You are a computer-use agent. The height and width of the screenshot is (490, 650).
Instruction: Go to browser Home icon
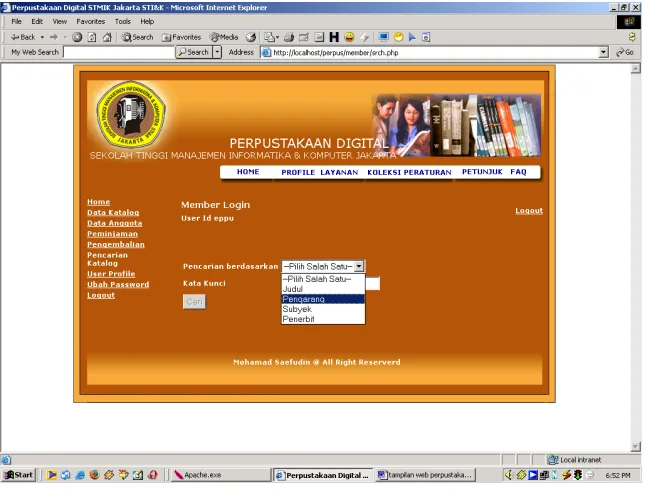click(107, 37)
